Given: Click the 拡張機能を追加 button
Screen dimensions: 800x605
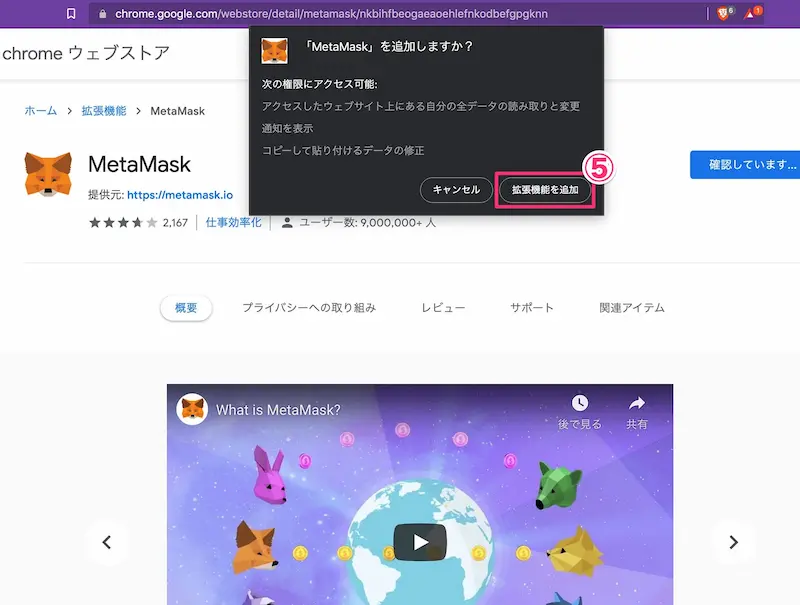Looking at the screenshot, I should (545, 190).
